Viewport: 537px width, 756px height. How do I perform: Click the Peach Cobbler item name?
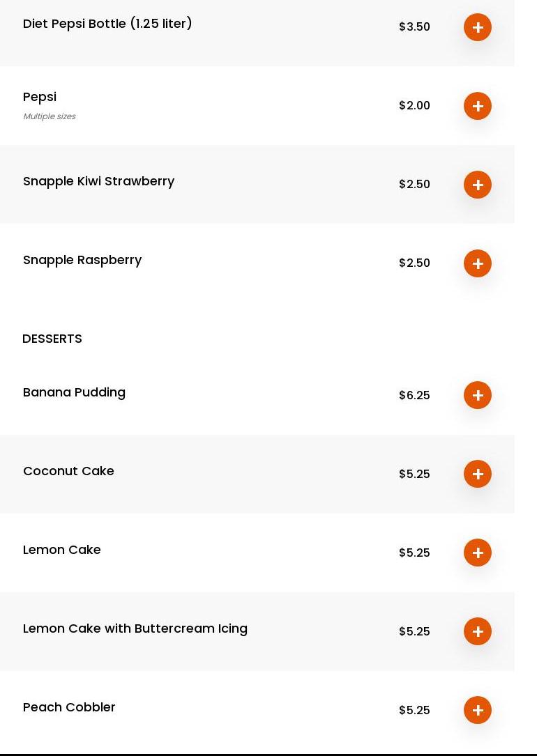point(69,707)
